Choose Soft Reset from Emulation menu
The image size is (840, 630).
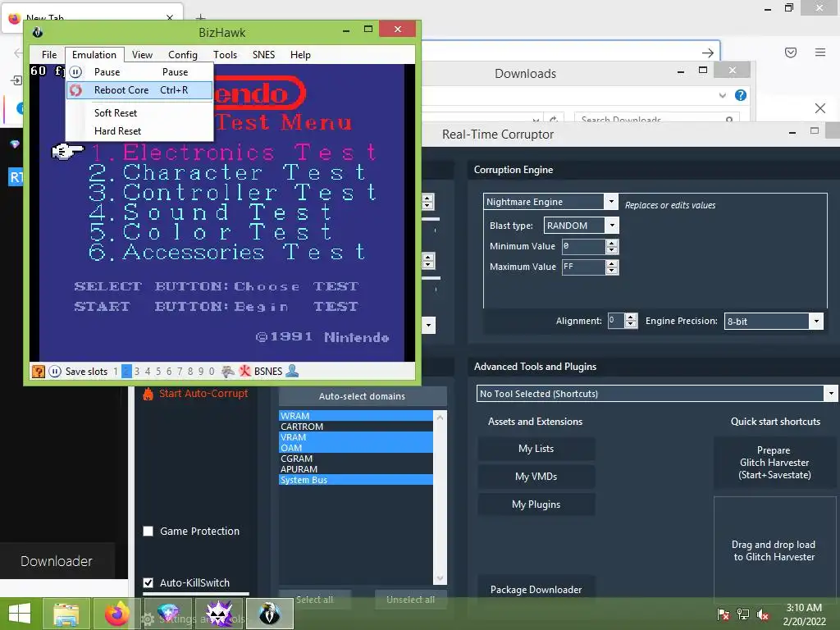(x=139, y=113)
